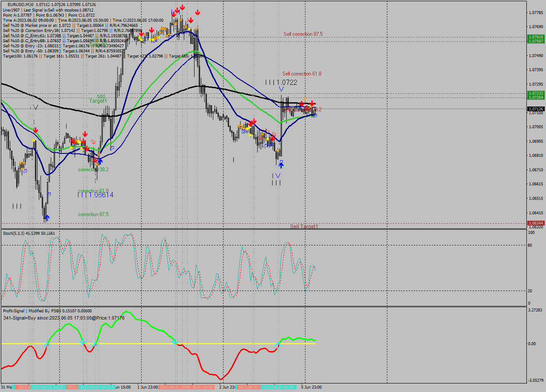Select the blue buy arrow below the 5 Jun low
Image resolution: width=546 pixels, height=392 pixels.
point(281,165)
